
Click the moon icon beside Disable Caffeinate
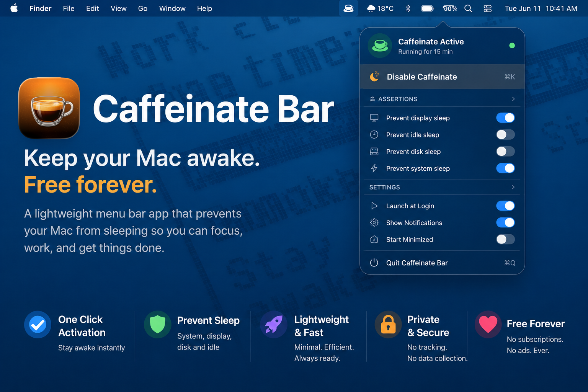pyautogui.click(x=375, y=77)
